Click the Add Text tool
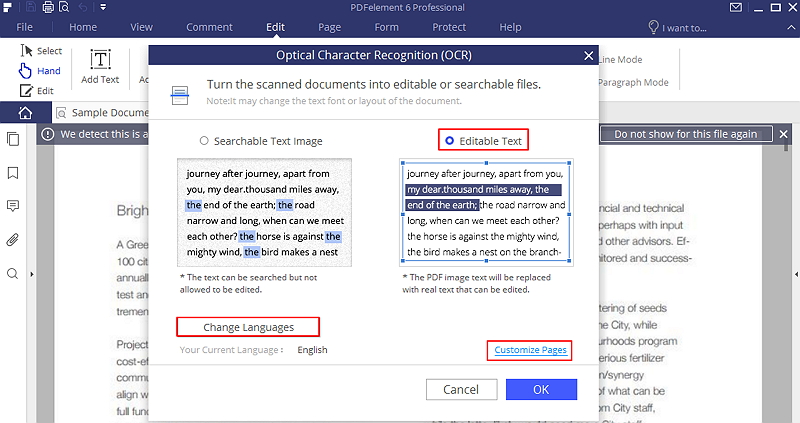This screenshot has width=800, height=423. coord(100,66)
